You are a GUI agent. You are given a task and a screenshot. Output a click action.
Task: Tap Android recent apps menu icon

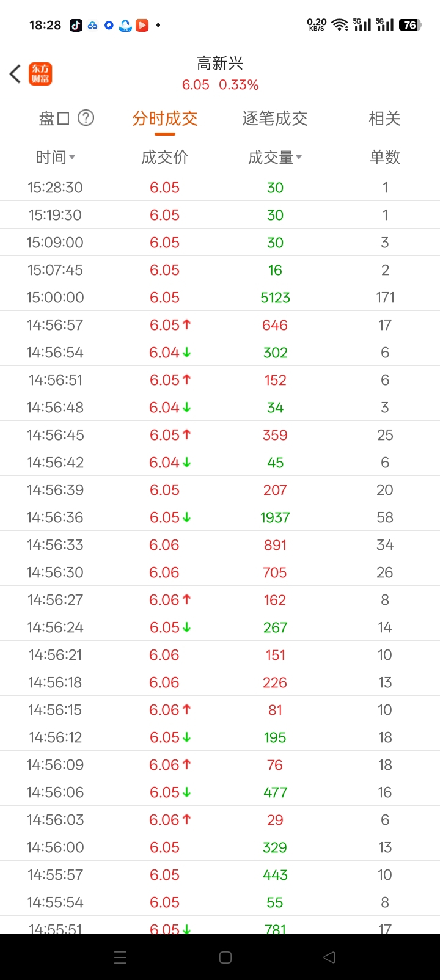pos(120,957)
